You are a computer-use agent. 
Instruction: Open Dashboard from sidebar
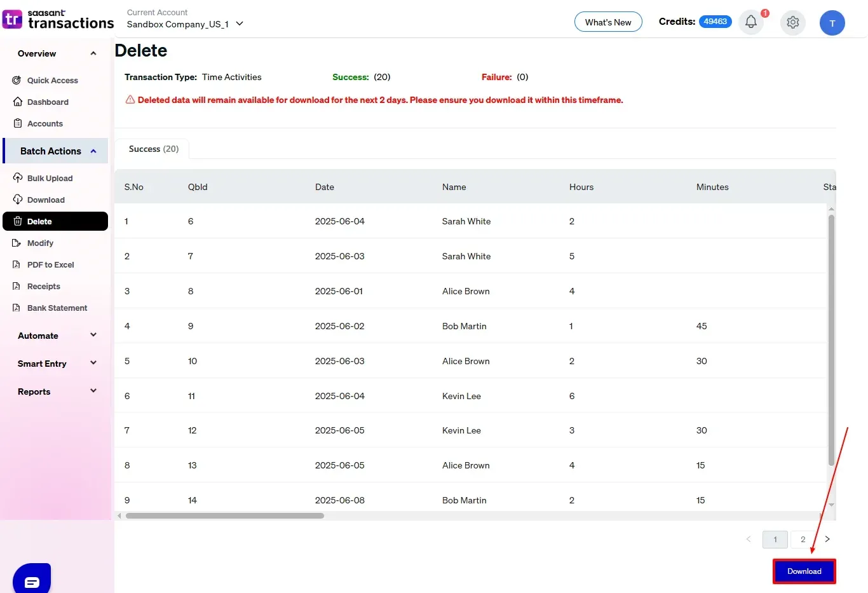click(48, 102)
